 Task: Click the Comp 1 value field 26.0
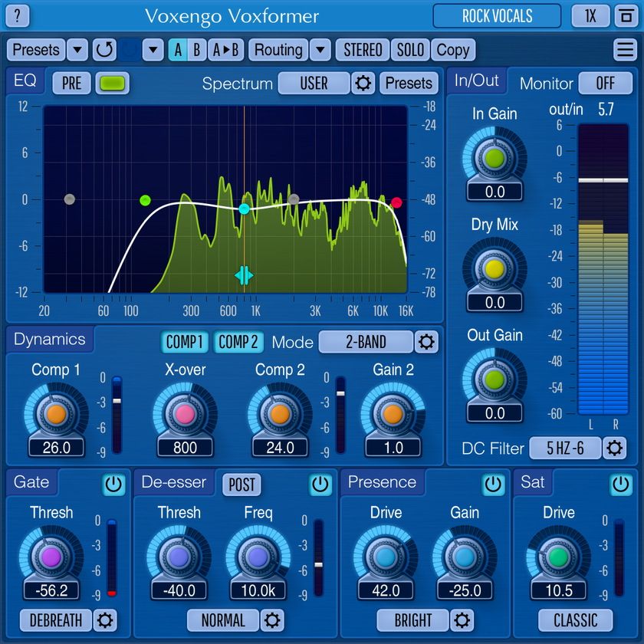(56, 448)
